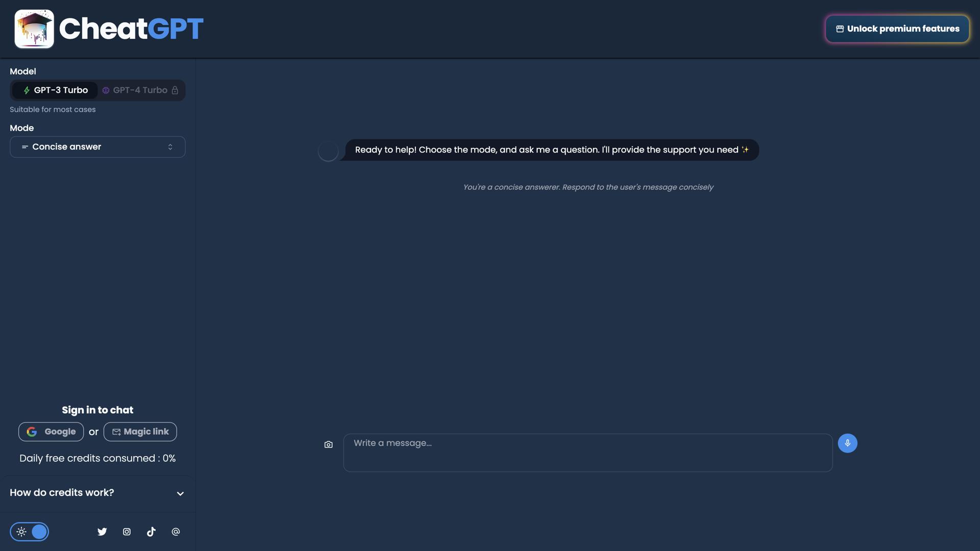Screen dimensions: 980x551
Task: Select the locked GPT-4 Turbo model
Action: [x=140, y=90]
